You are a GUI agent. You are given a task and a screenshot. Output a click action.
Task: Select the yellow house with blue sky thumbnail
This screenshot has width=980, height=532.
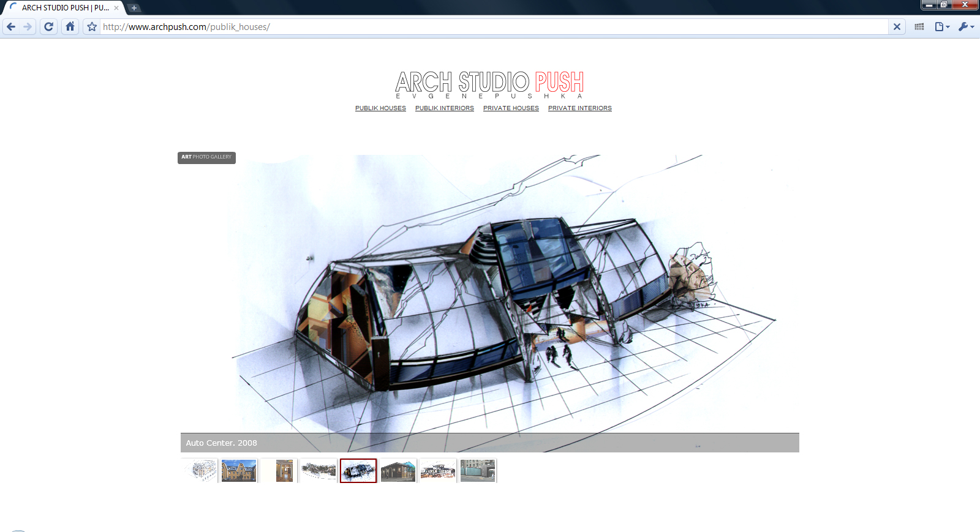click(x=239, y=471)
